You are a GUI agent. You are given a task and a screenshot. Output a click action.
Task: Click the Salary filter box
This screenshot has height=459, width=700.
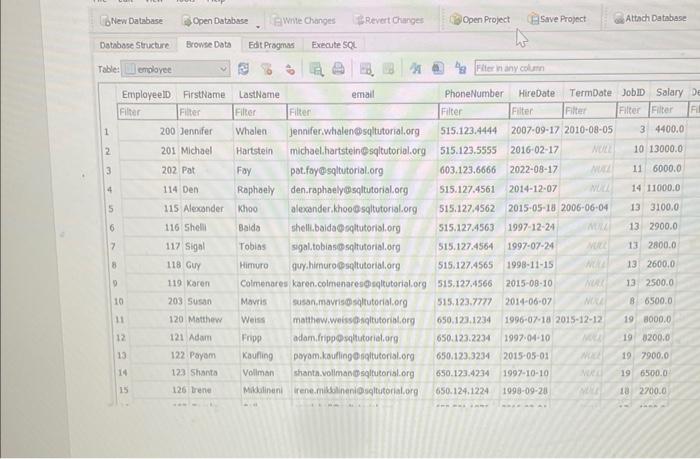pyautogui.click(x=668, y=109)
